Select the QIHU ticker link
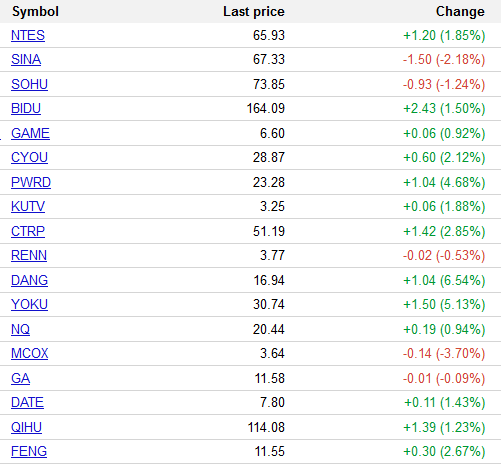The image size is (501, 464). coord(26,427)
